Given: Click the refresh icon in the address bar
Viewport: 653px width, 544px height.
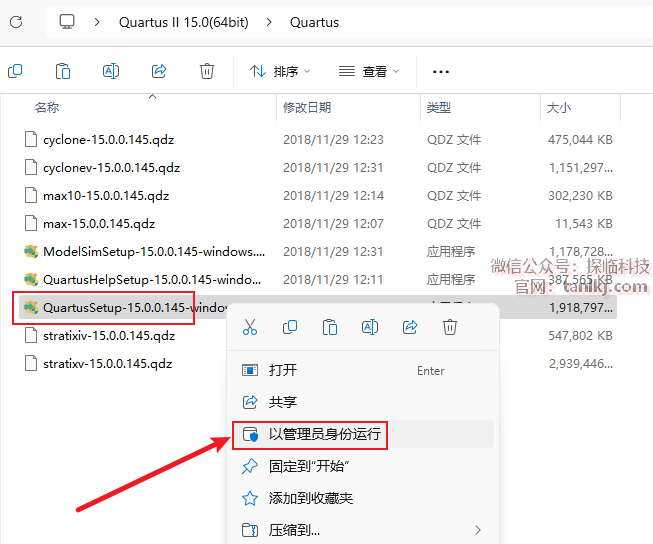Looking at the screenshot, I should click(16, 22).
